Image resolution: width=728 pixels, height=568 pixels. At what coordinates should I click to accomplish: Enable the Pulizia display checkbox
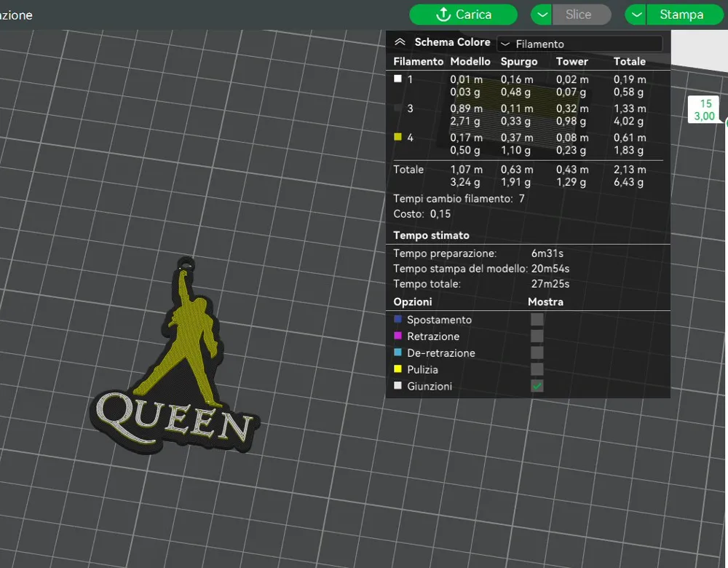(537, 370)
